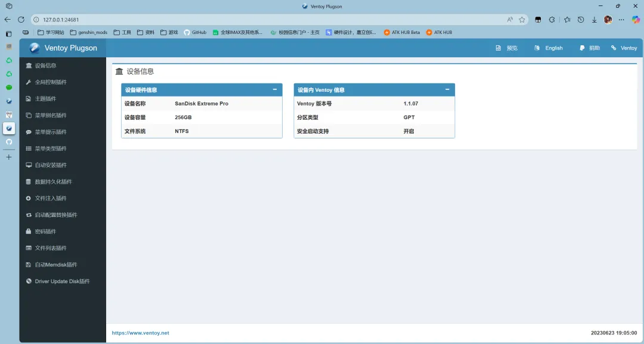View site information for the address
Image resolution: width=644 pixels, height=344 pixels.
coord(36,20)
